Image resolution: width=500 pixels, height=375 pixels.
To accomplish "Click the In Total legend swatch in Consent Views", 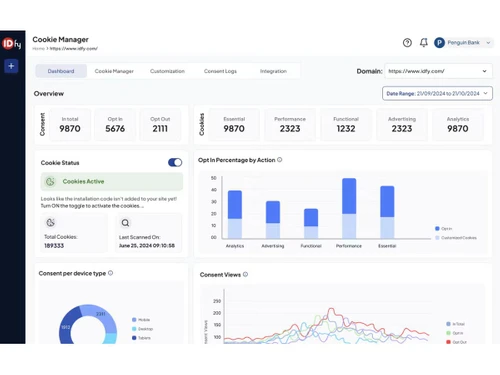I will click(448, 324).
